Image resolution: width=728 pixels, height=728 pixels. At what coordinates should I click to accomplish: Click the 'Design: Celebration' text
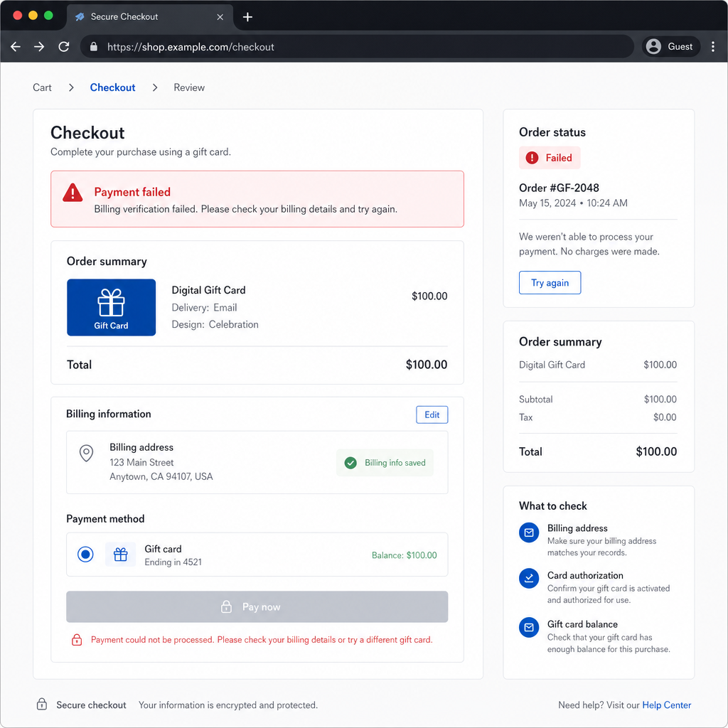tap(215, 324)
